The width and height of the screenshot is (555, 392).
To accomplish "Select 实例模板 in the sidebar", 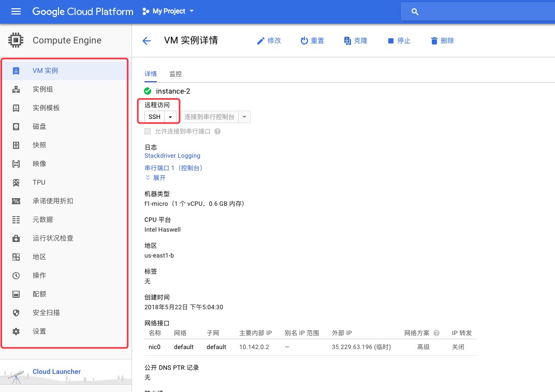I will [x=65, y=108].
